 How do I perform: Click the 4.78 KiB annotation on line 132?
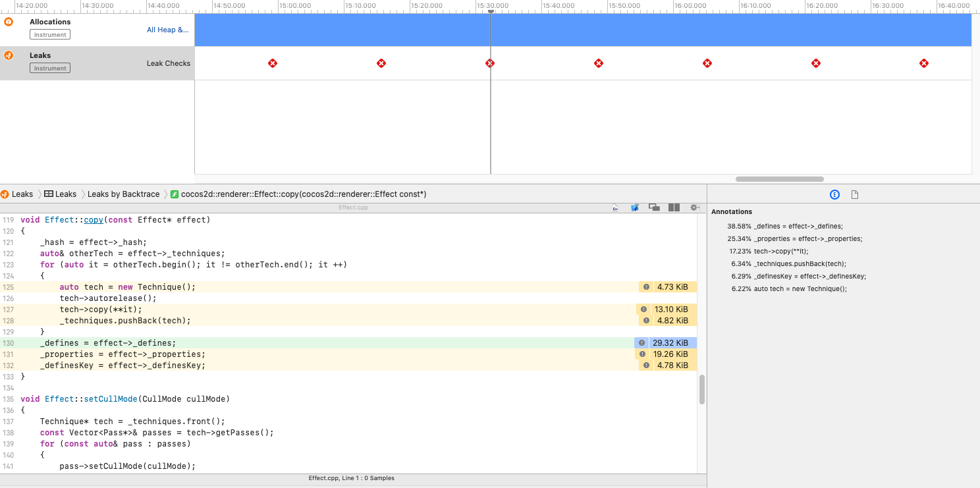tap(672, 366)
